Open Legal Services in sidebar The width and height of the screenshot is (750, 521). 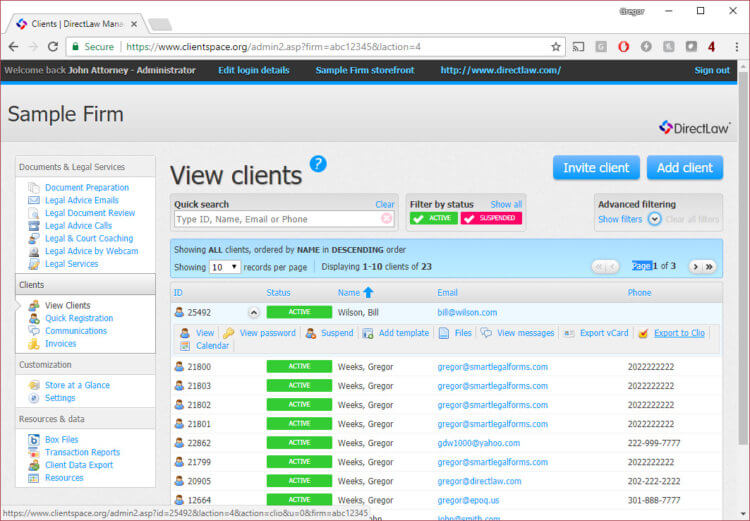(x=71, y=264)
